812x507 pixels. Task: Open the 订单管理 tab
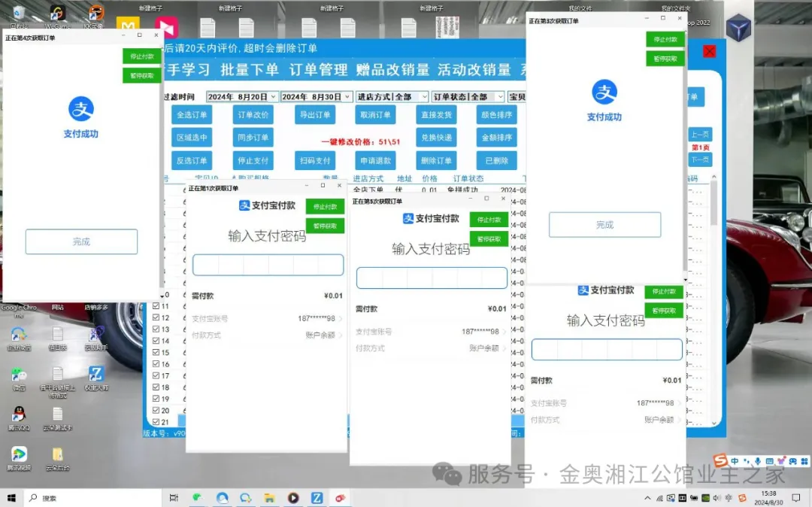(x=318, y=70)
